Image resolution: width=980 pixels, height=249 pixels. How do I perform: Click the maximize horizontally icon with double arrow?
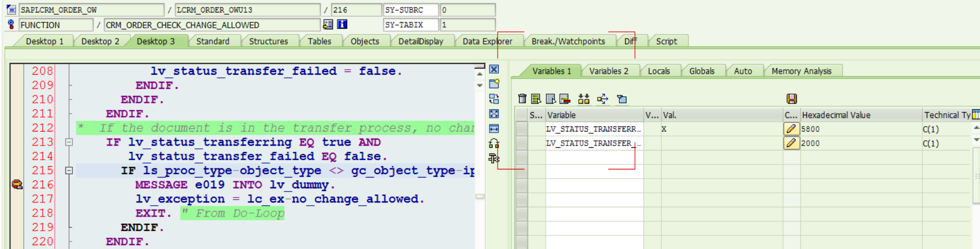point(494,129)
